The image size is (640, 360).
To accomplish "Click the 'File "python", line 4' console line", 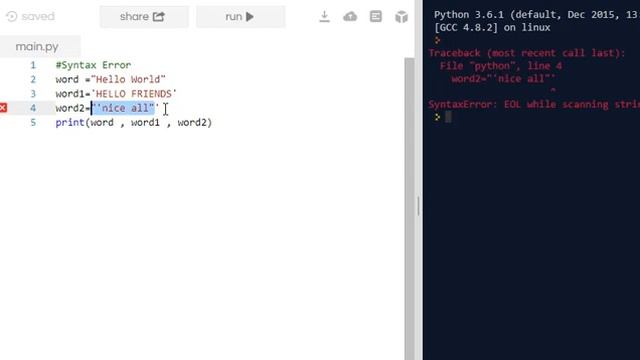I will [x=501, y=66].
